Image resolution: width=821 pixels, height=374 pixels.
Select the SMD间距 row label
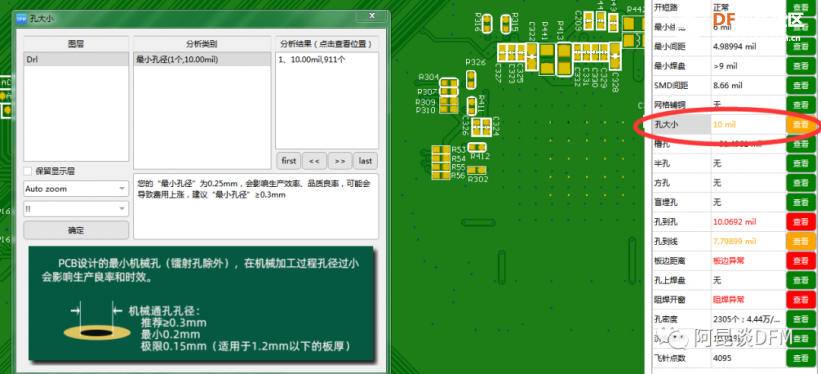(x=671, y=85)
